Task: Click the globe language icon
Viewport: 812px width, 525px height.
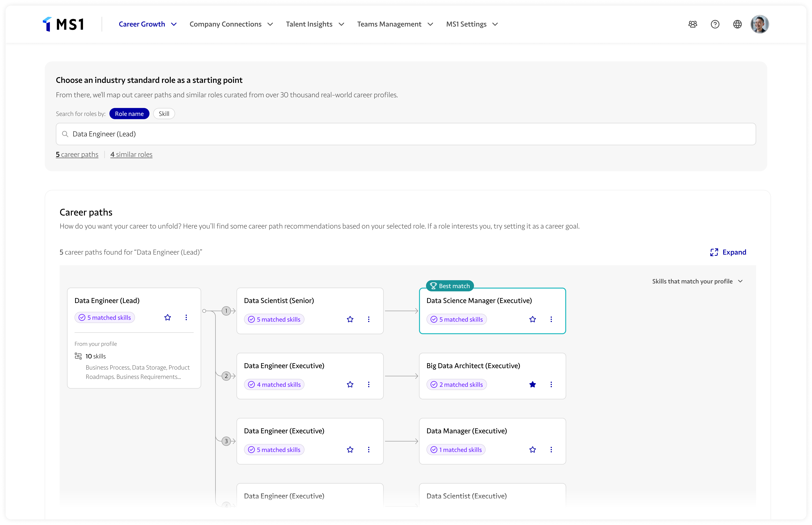Action: 737,24
